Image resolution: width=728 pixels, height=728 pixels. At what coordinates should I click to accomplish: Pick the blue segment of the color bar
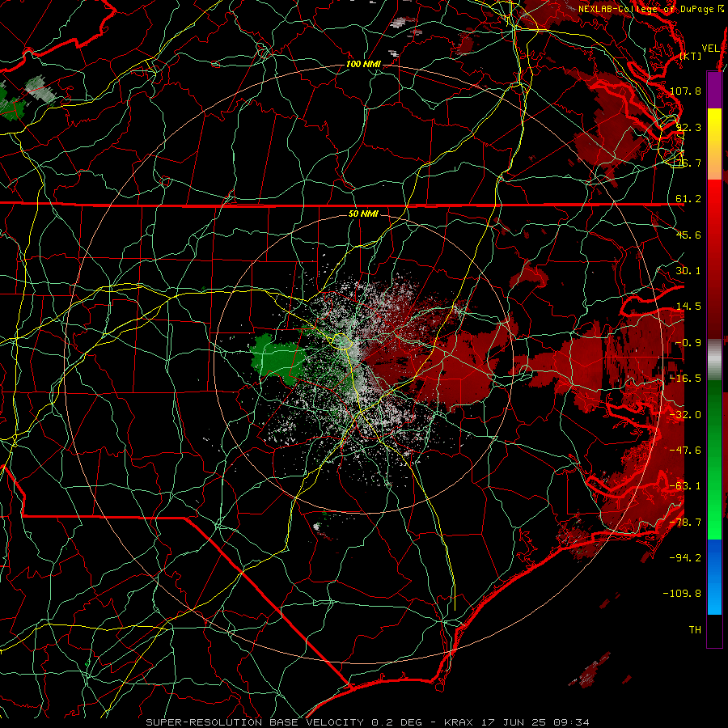point(714,577)
